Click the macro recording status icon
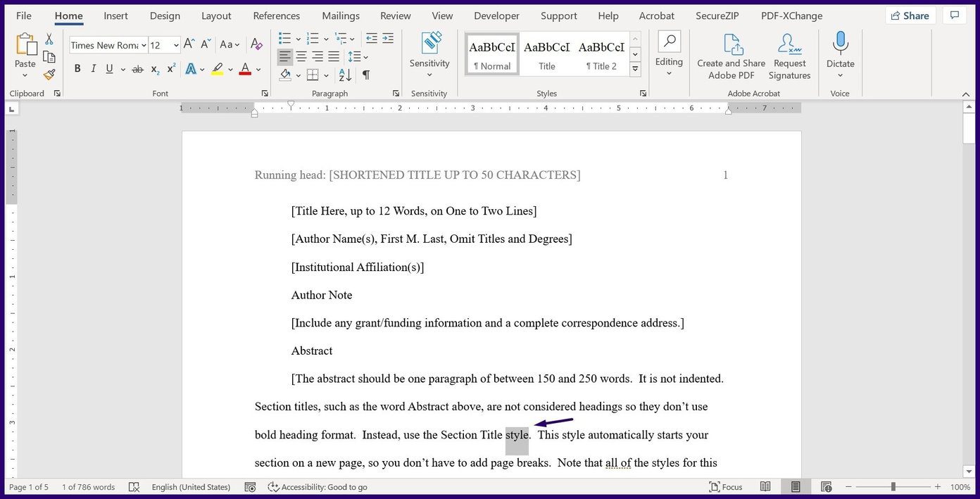 coord(249,487)
